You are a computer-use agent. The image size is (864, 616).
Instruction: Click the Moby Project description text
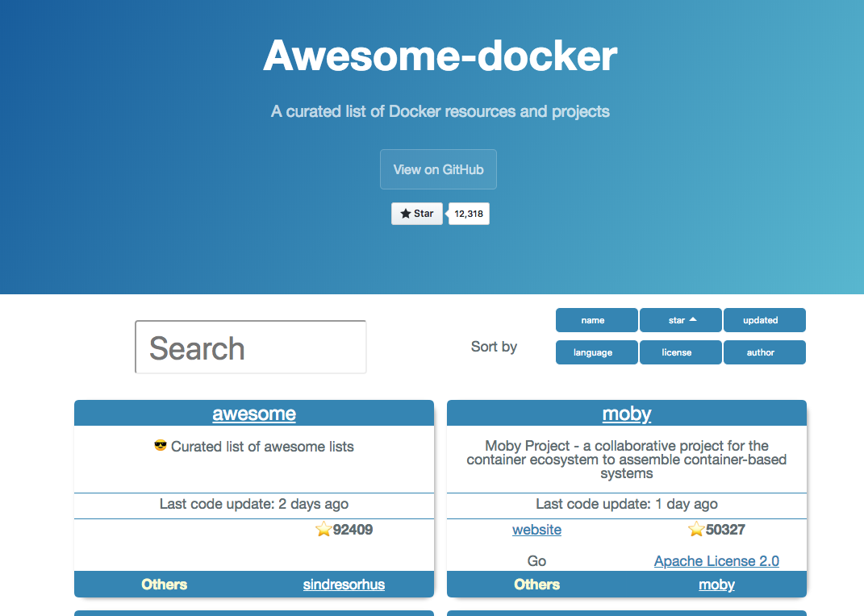(627, 460)
